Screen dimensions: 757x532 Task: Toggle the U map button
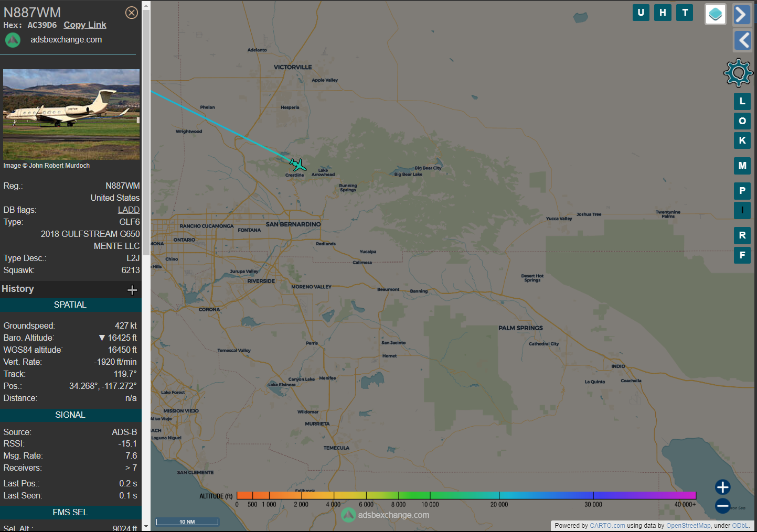click(641, 13)
